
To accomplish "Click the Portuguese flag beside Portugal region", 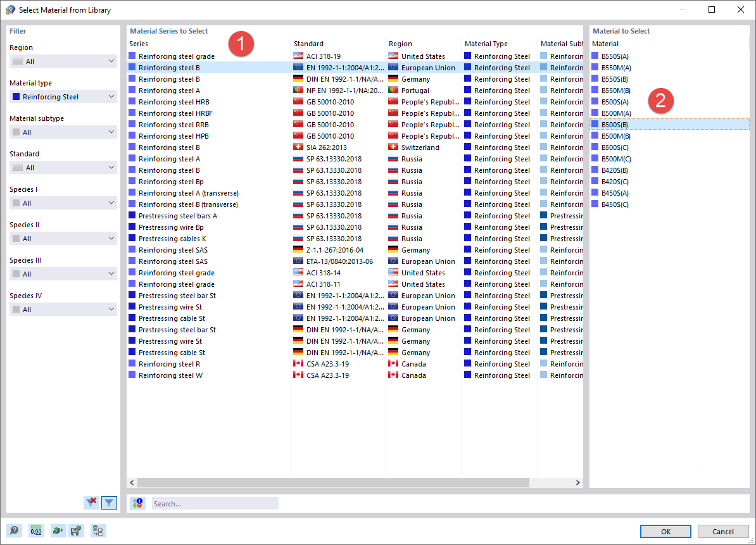I will pos(393,90).
